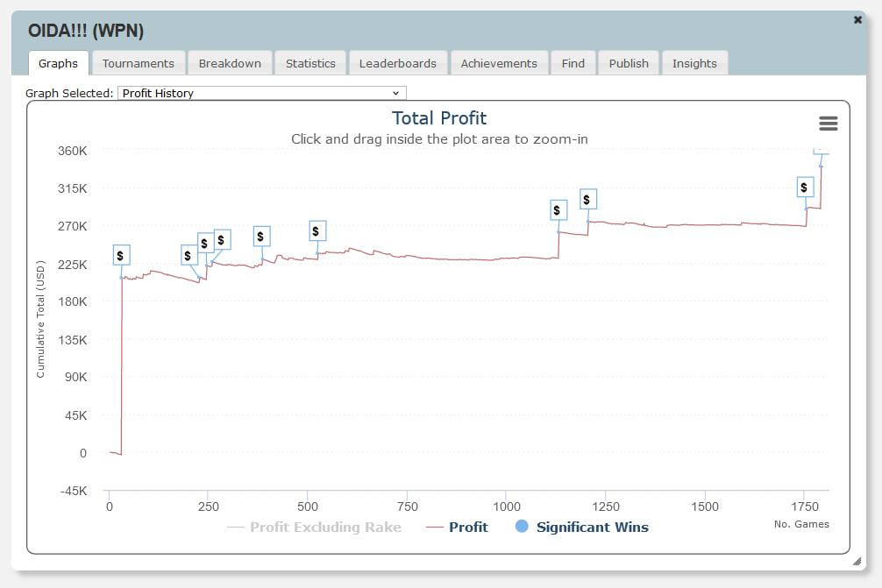Switch to the Statistics tab
This screenshot has height=588, width=882.
point(310,63)
